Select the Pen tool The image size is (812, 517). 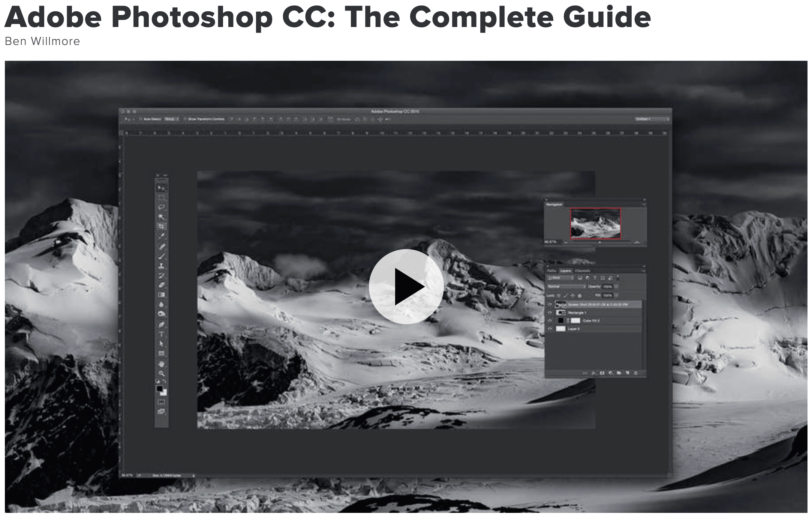(x=162, y=324)
